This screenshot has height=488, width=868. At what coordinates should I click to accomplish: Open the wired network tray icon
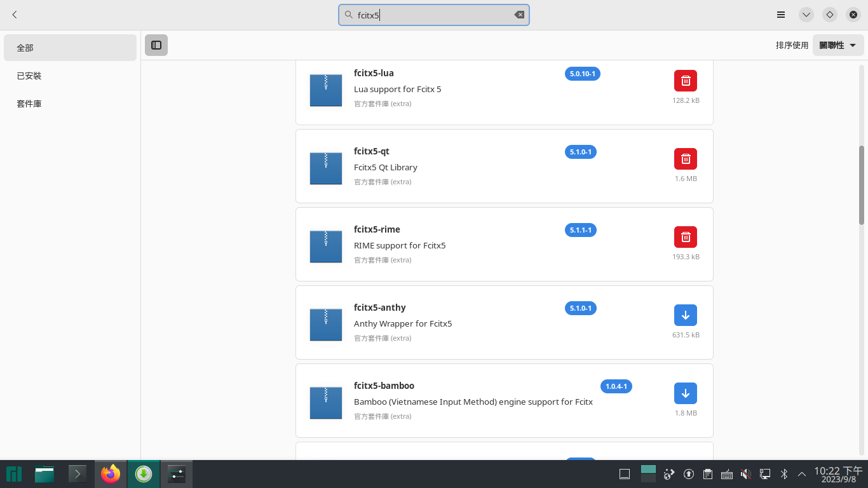click(765, 474)
